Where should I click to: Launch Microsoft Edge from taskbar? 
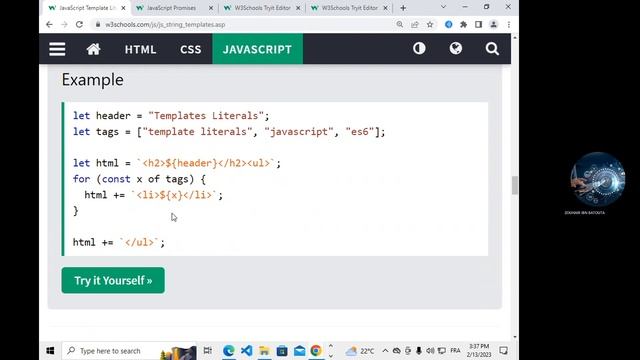(229, 350)
